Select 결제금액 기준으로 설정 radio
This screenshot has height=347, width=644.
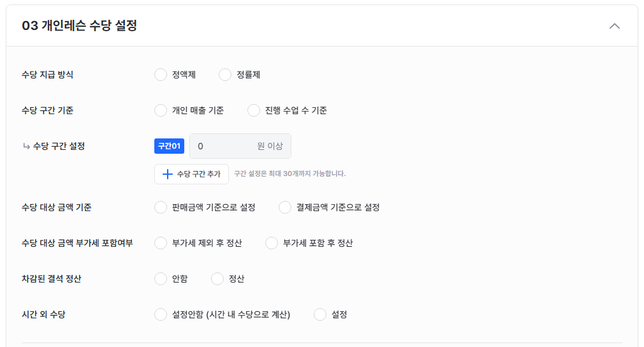[x=285, y=207]
